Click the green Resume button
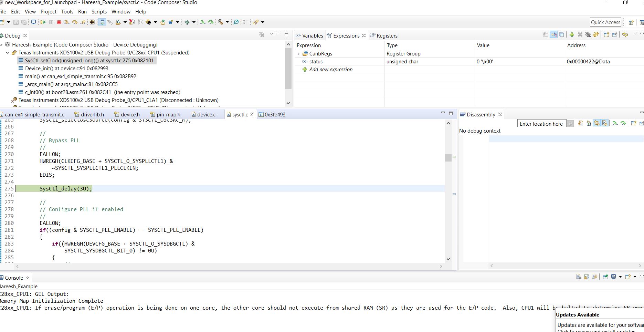644x332 pixels. tap(43, 22)
